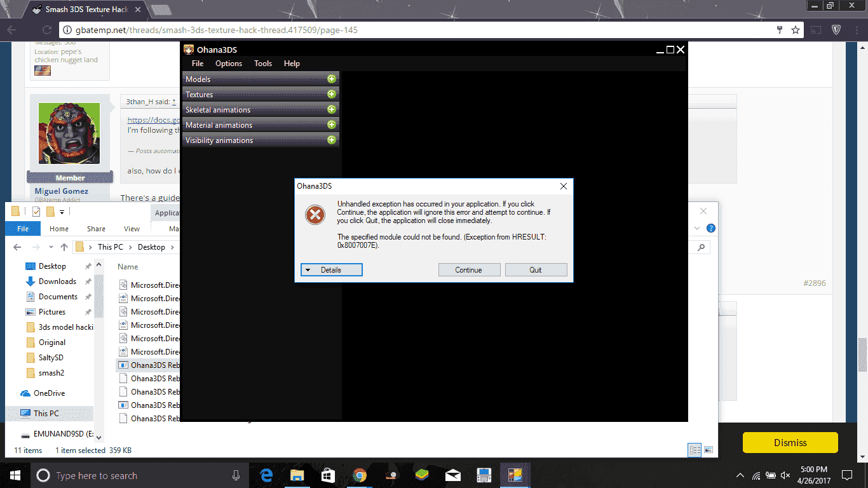Screen dimensions: 868x488
Task: Go back in the Chrome browser
Action: click(11, 30)
